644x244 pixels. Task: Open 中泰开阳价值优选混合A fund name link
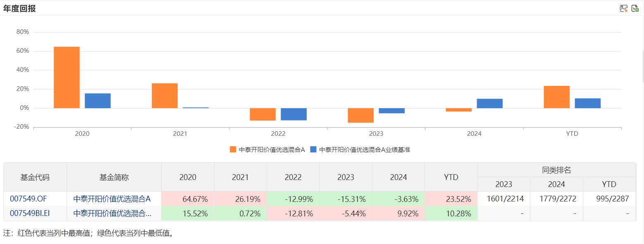(x=112, y=199)
